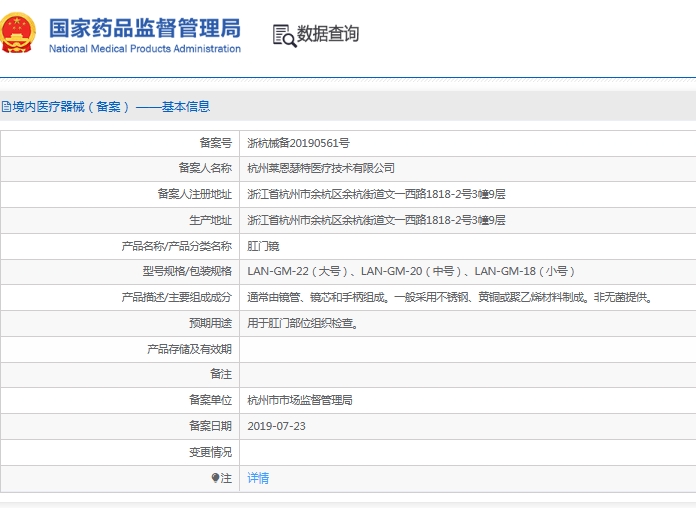Click the LAN-GM-22 model specification value

[411, 271]
